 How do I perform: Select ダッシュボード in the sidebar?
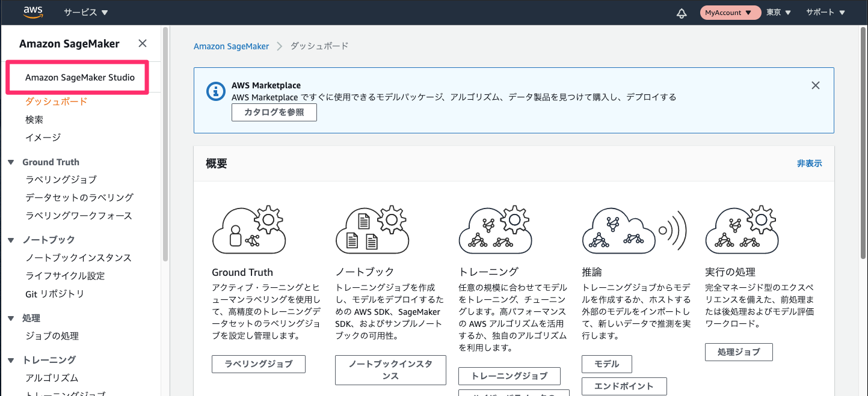(x=57, y=102)
